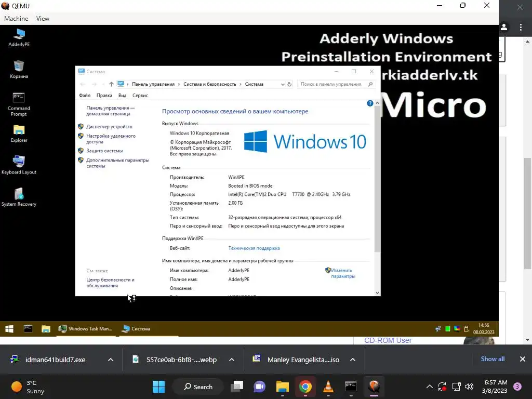Open the host File Explorer taskbar icon

tap(282, 387)
